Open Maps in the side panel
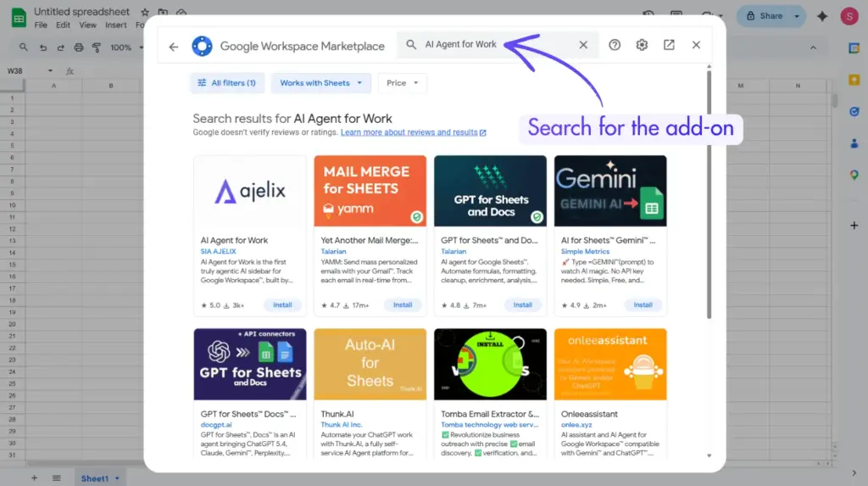The image size is (868, 486). click(x=854, y=175)
